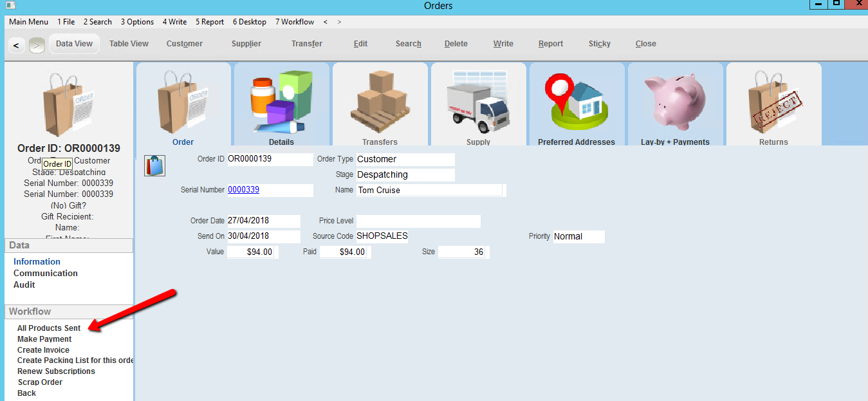
Task: Click small shopping bag icon beside Order ID
Action: pyautogui.click(x=154, y=165)
